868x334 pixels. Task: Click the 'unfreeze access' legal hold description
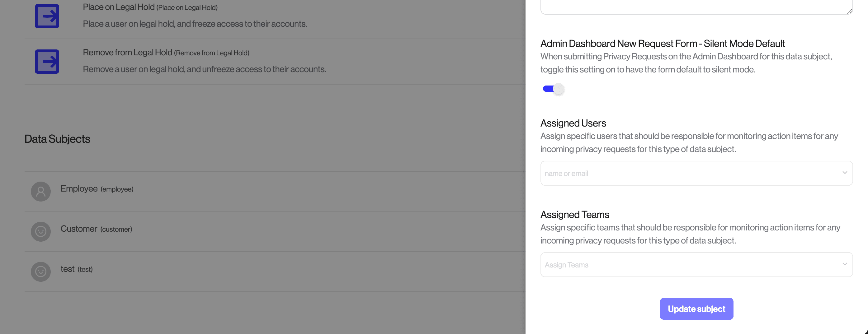click(204, 69)
